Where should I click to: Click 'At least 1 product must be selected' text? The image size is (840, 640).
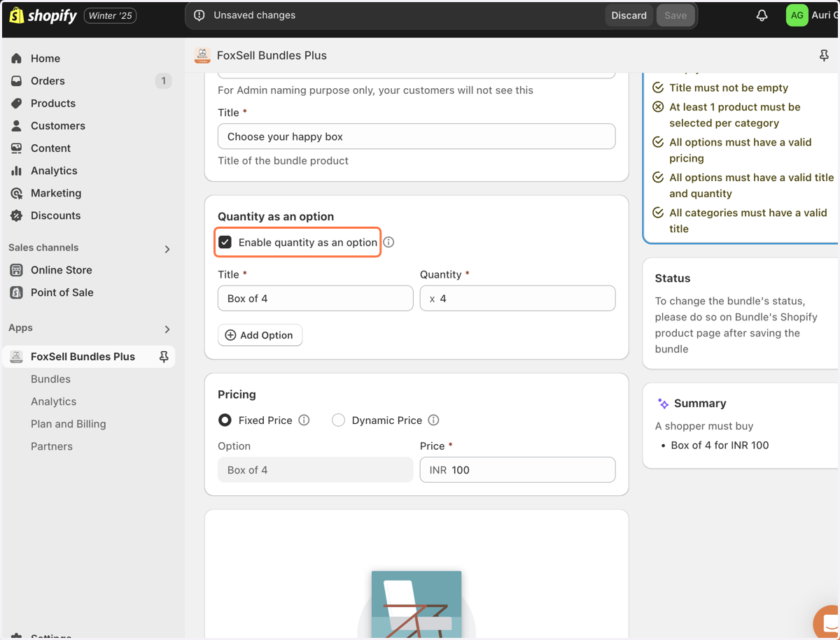pos(735,115)
